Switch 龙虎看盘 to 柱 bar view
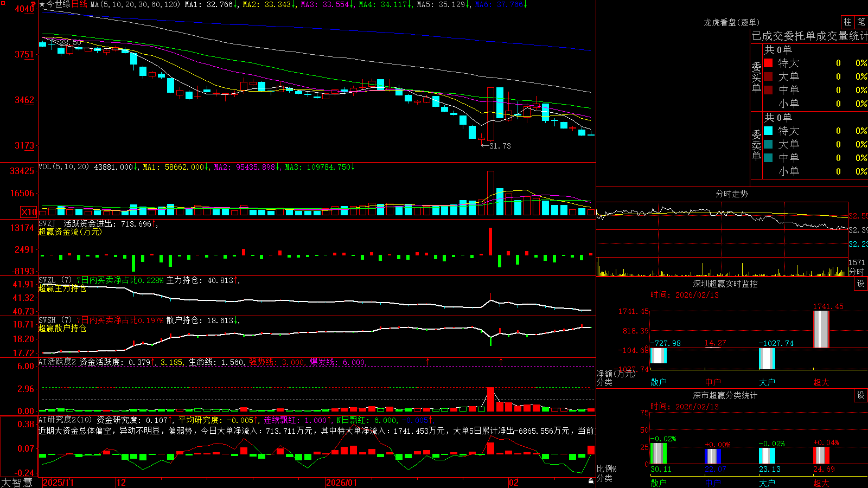 847,22
